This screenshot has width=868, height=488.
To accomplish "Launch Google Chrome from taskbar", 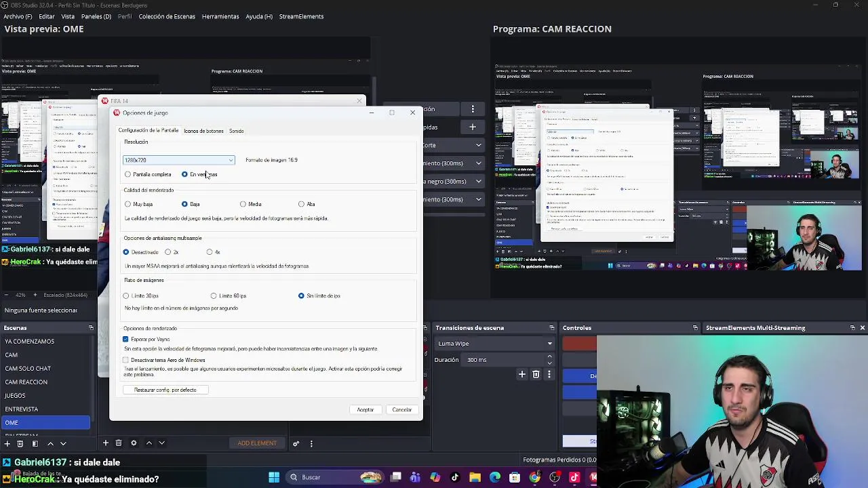I will tap(535, 477).
